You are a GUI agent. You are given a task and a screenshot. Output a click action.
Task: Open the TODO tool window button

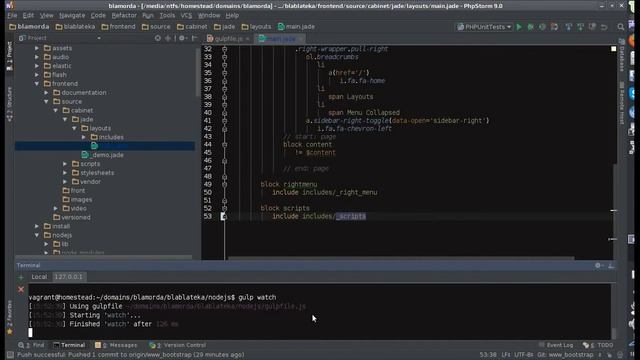click(x=598, y=345)
